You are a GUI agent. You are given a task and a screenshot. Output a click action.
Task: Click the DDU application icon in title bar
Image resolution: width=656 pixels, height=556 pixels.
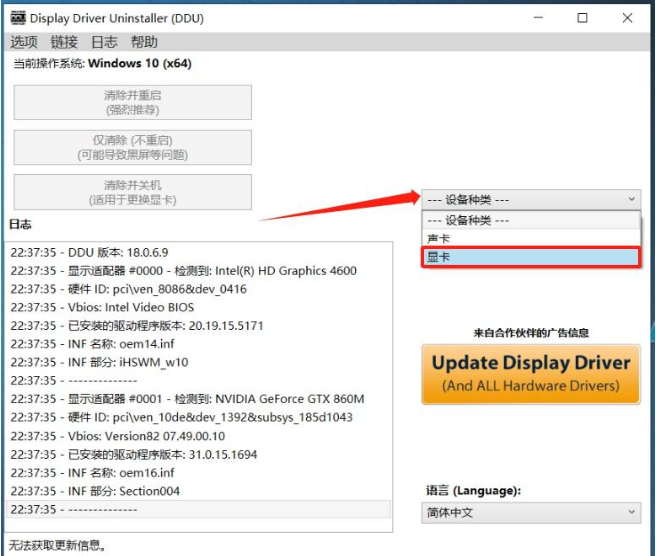coord(18,18)
